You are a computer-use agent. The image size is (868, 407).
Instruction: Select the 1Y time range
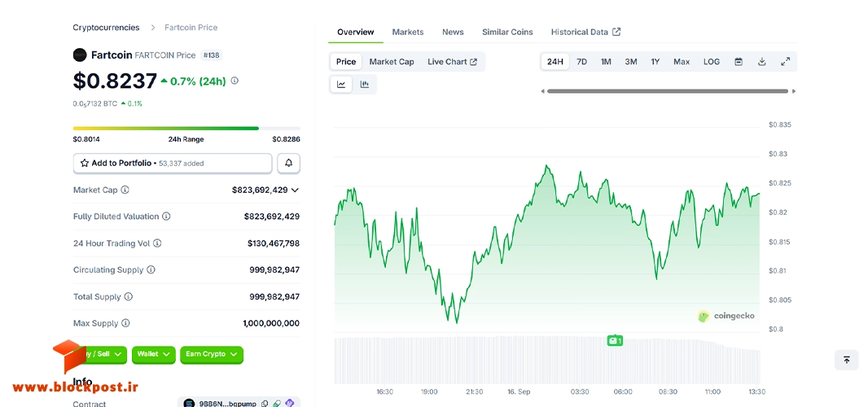(655, 62)
